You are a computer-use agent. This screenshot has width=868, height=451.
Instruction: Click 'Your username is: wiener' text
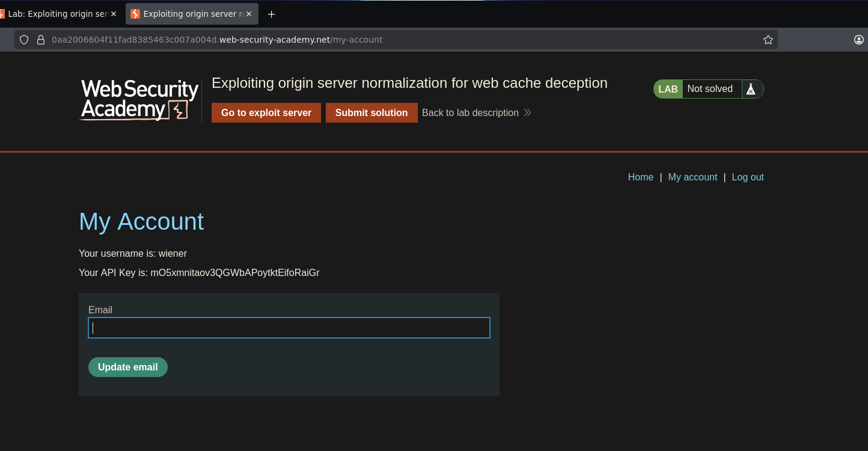click(x=133, y=253)
